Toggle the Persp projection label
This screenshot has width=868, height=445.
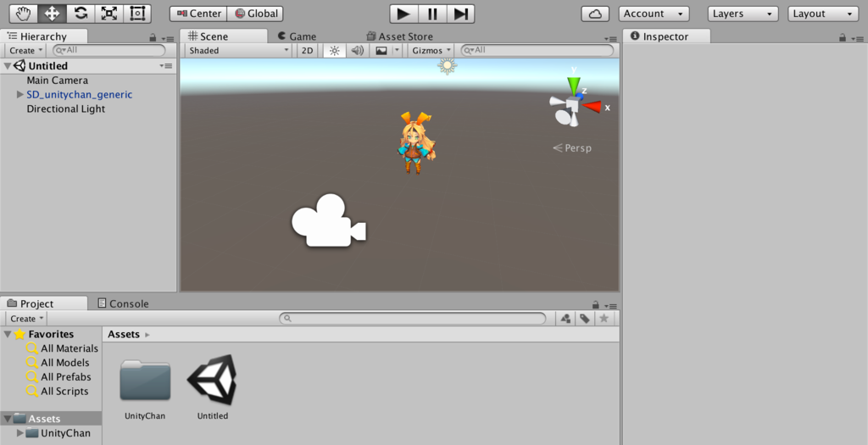pos(572,148)
